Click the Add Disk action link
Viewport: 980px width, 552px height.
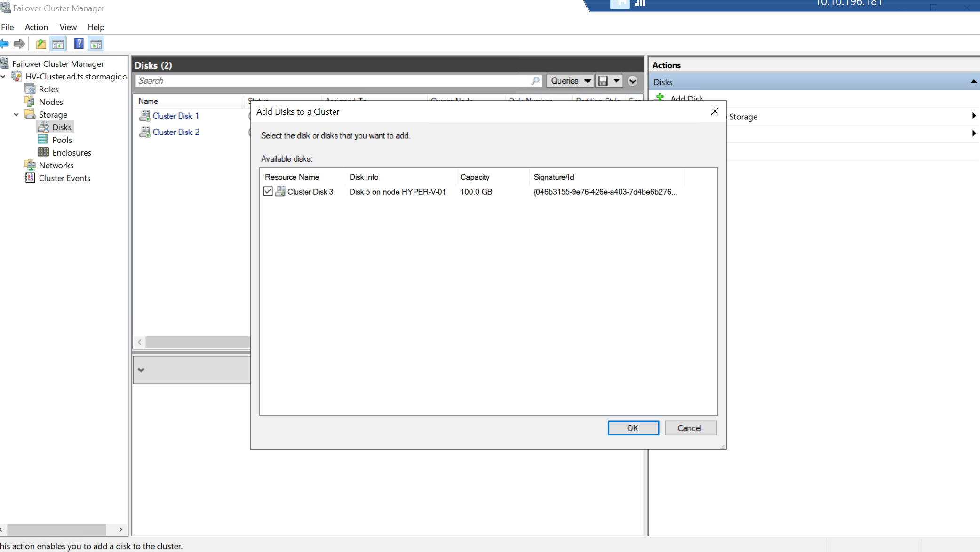tap(687, 98)
